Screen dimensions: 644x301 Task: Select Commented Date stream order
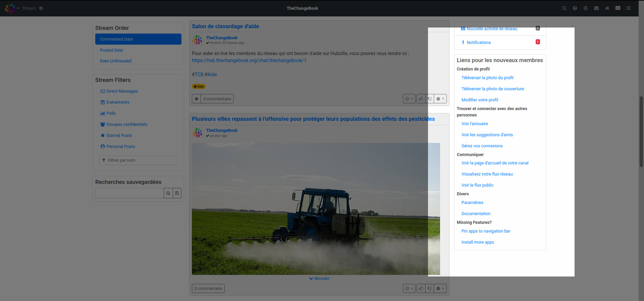138,39
